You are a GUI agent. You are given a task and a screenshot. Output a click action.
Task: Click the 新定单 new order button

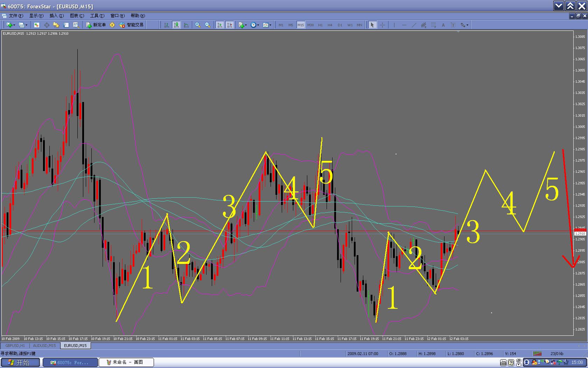[96, 25]
